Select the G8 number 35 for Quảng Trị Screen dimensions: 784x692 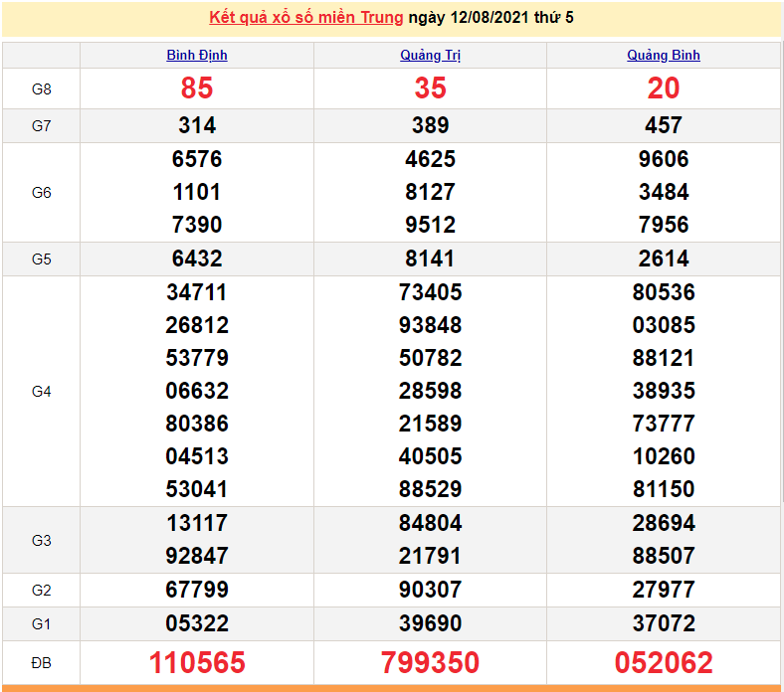430,88
